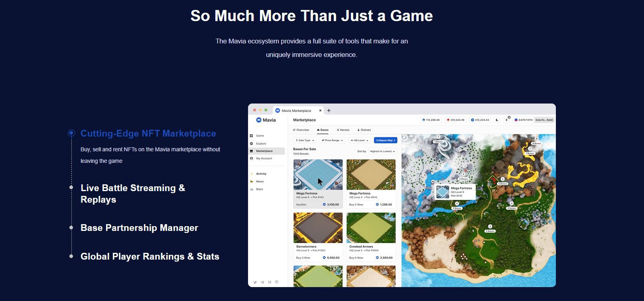The image size is (644, 301).
Task: Click the lightning notifications icon with badge
Action: [507, 119]
